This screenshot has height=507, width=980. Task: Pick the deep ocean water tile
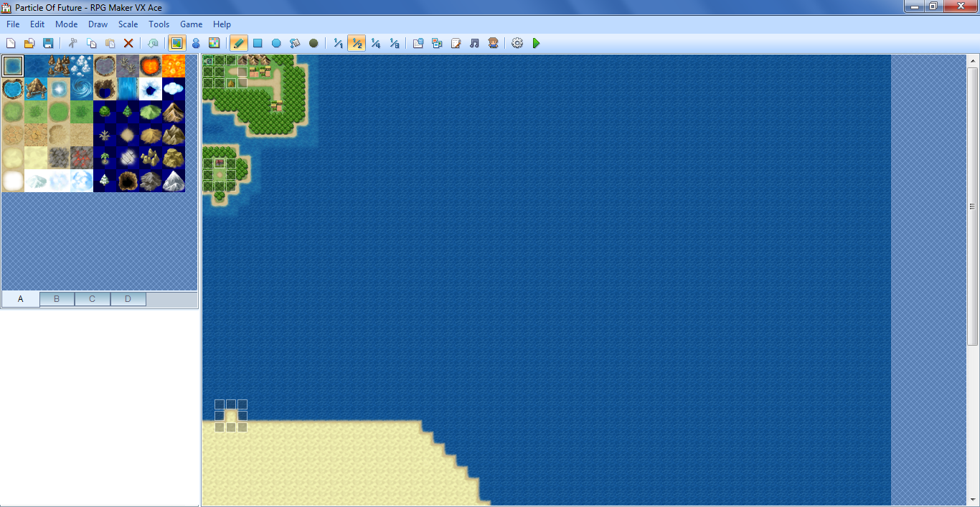(x=36, y=66)
